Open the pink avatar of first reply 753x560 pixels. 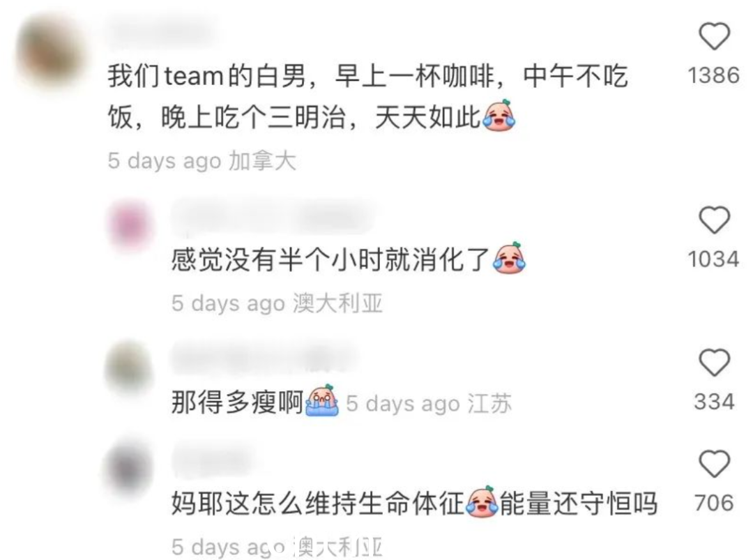pos(130,226)
